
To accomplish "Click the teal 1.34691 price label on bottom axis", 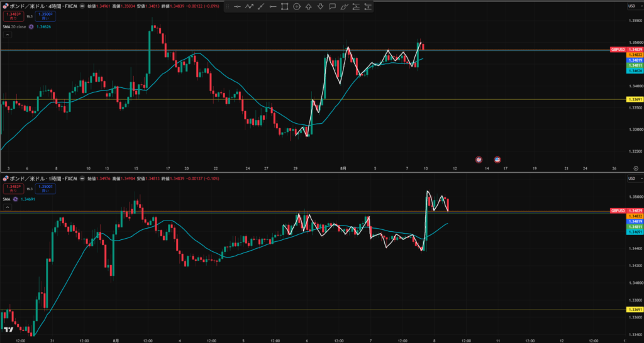I will [634, 232].
